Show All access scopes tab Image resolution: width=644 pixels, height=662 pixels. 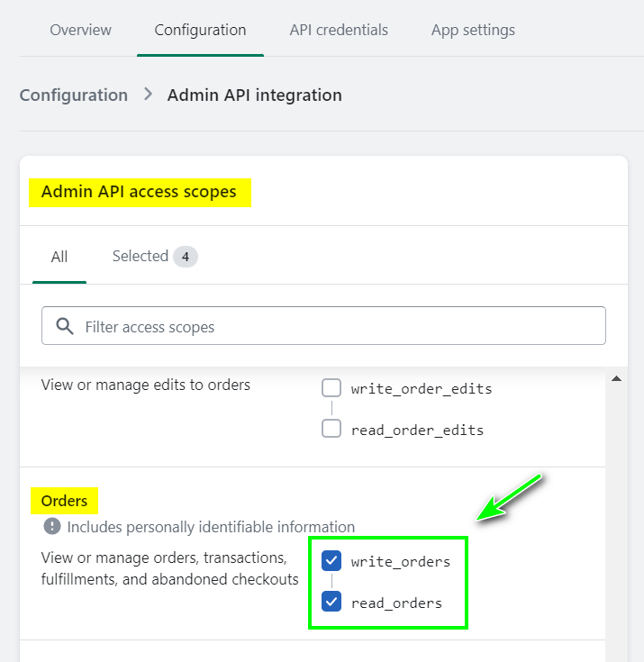click(59, 257)
